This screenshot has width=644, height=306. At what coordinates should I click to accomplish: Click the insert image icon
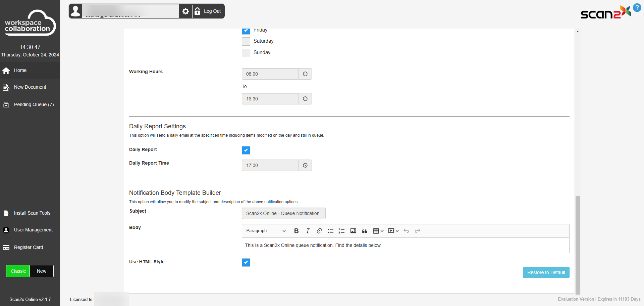pyautogui.click(x=353, y=231)
